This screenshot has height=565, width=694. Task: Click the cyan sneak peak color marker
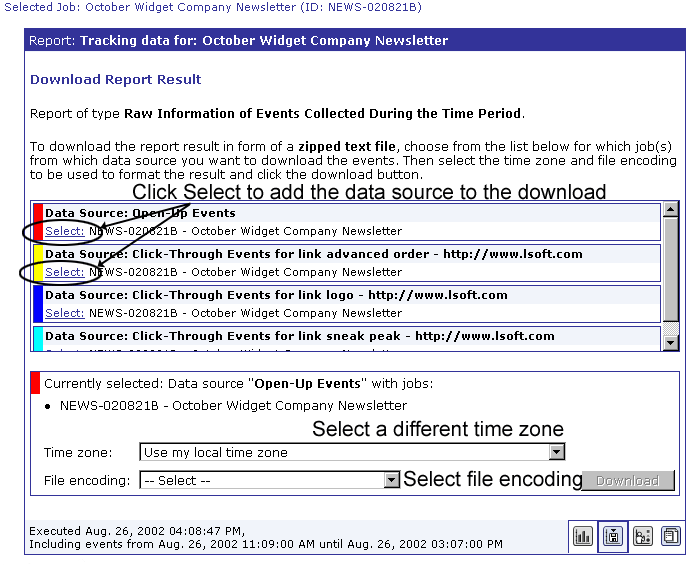(x=39, y=339)
